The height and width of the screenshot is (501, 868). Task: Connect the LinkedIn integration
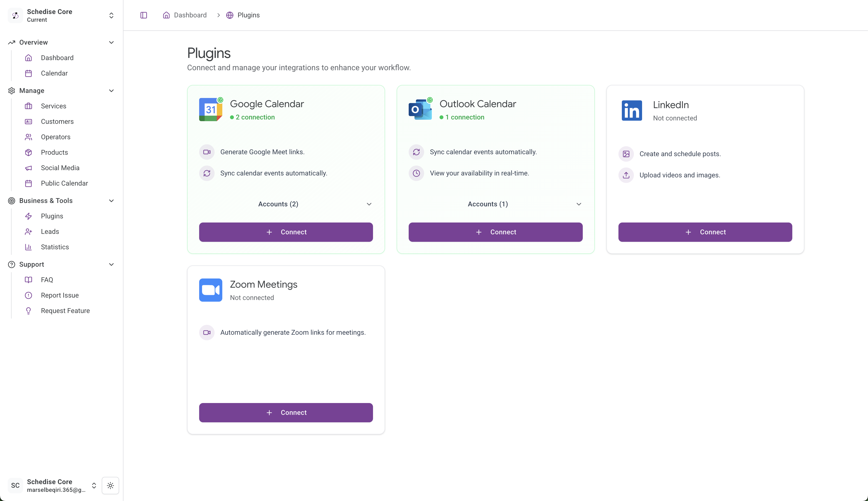click(705, 232)
